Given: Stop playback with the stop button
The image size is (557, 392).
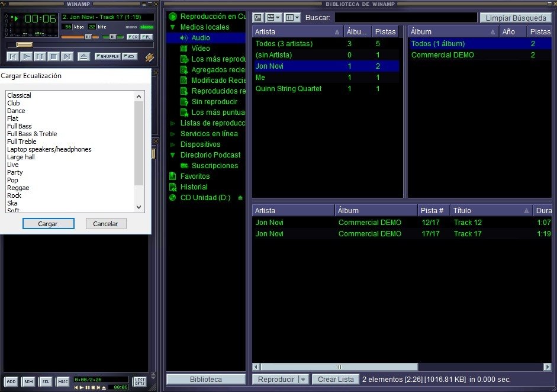Looking at the screenshot, I should [x=54, y=56].
